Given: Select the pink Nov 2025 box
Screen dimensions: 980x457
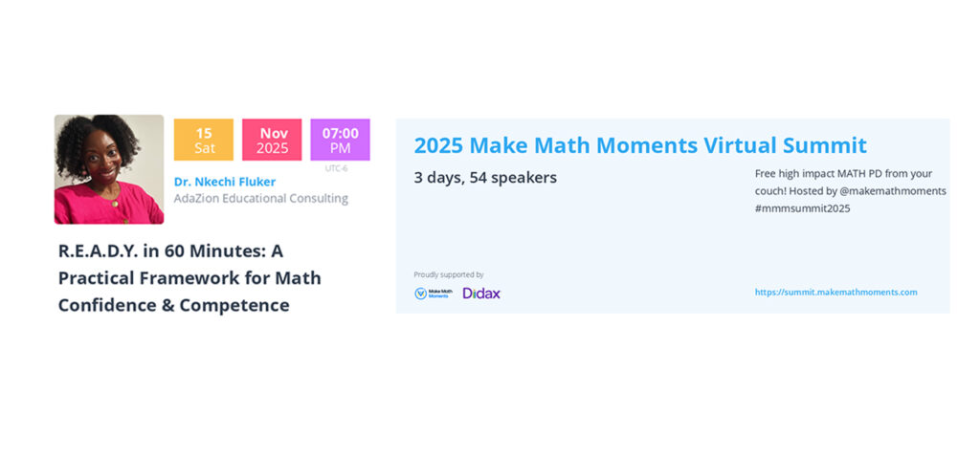Looking at the screenshot, I should (272, 140).
